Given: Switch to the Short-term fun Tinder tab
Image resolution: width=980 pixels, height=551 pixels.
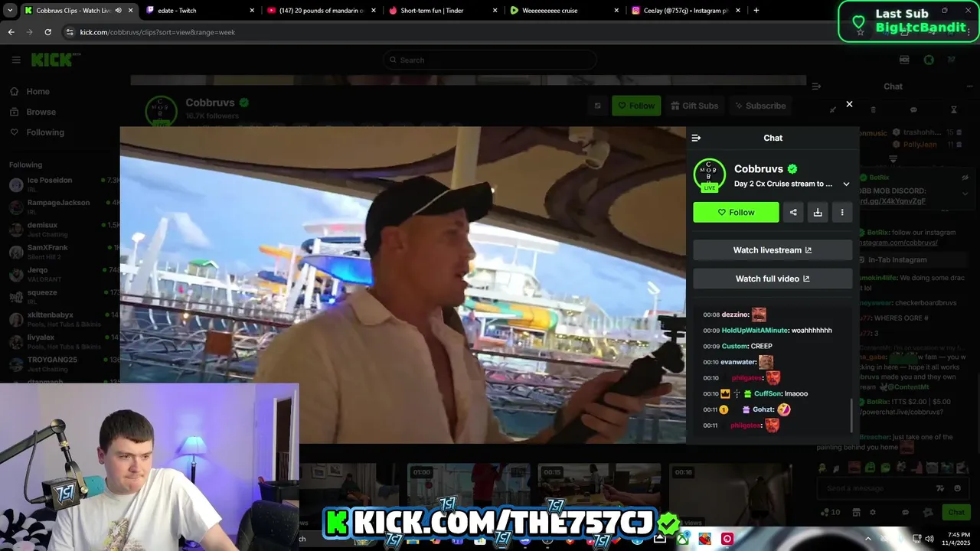Looking at the screenshot, I should (x=442, y=11).
